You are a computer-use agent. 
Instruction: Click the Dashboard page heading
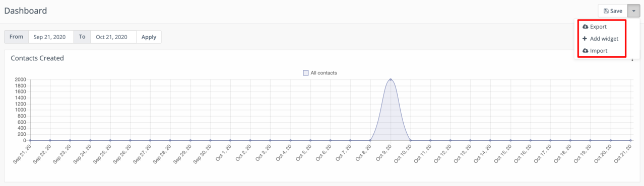[x=25, y=11]
